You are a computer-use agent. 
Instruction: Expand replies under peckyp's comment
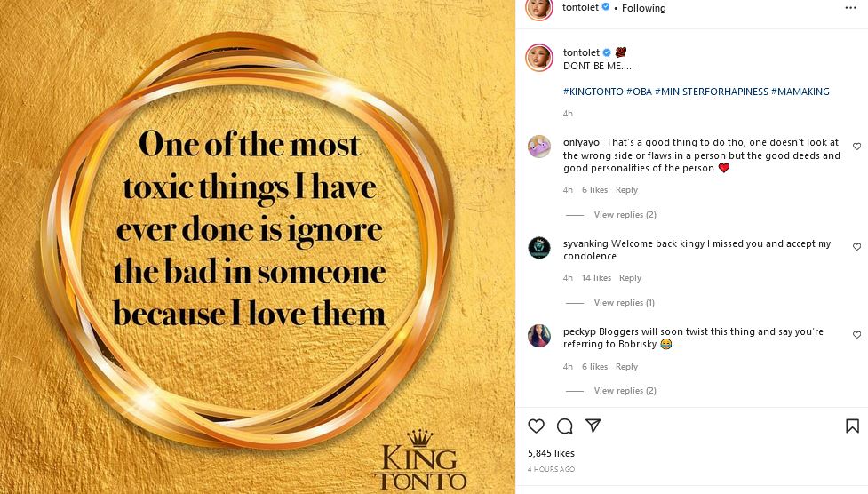click(625, 391)
